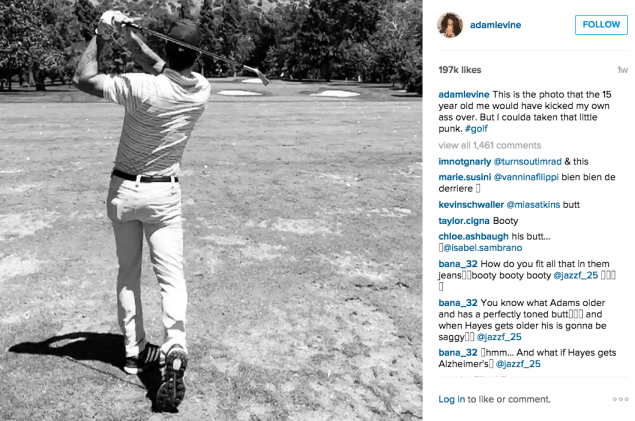This screenshot has height=421, width=635.
Task: Click the #golf hashtag
Action: tap(476, 129)
